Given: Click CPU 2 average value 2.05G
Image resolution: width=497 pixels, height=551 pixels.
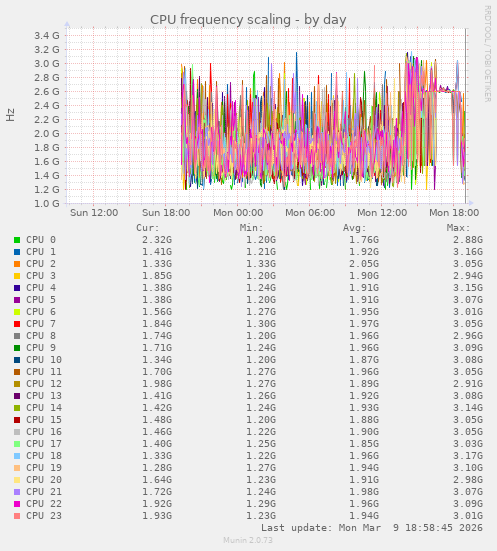Looking at the screenshot, I should pos(364,264).
